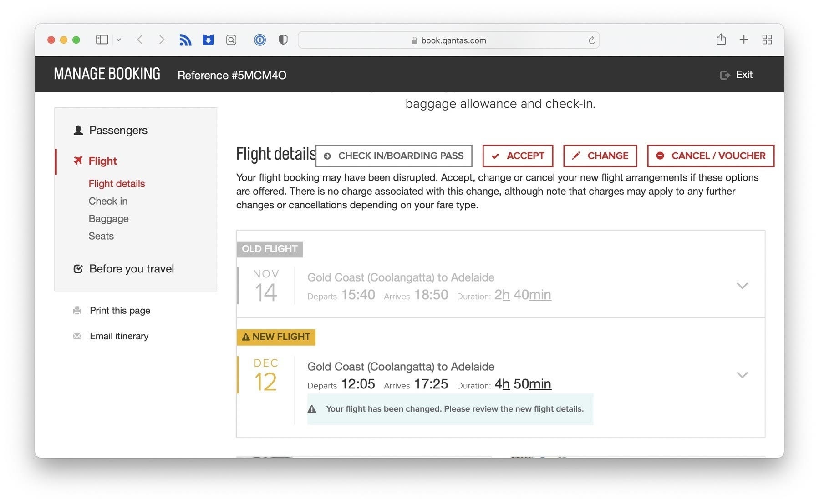Go to Baggage in sidebar
The width and height of the screenshot is (819, 504).
pyautogui.click(x=108, y=219)
